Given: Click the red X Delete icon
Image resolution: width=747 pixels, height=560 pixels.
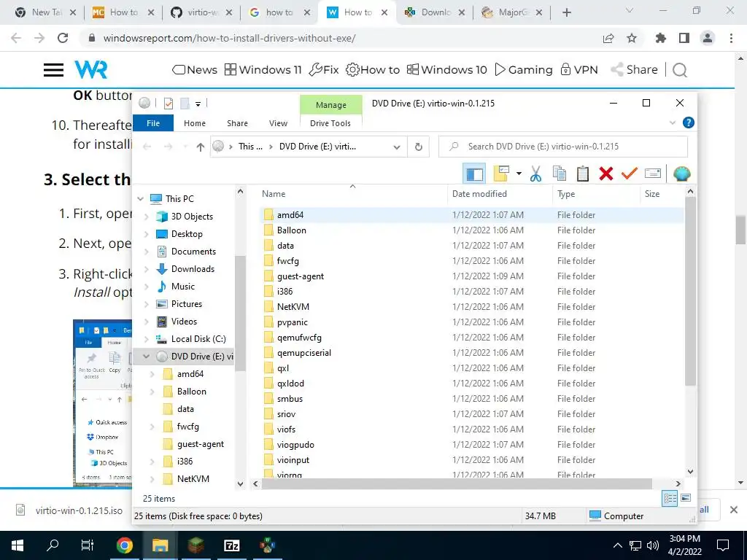Looking at the screenshot, I should (x=606, y=174).
